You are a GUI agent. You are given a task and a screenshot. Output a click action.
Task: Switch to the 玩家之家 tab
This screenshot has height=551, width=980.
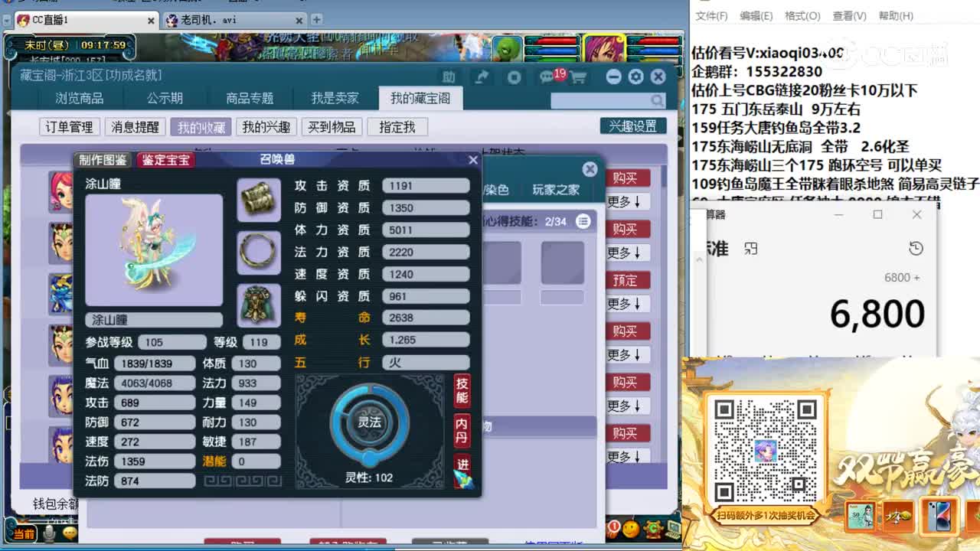coord(557,189)
